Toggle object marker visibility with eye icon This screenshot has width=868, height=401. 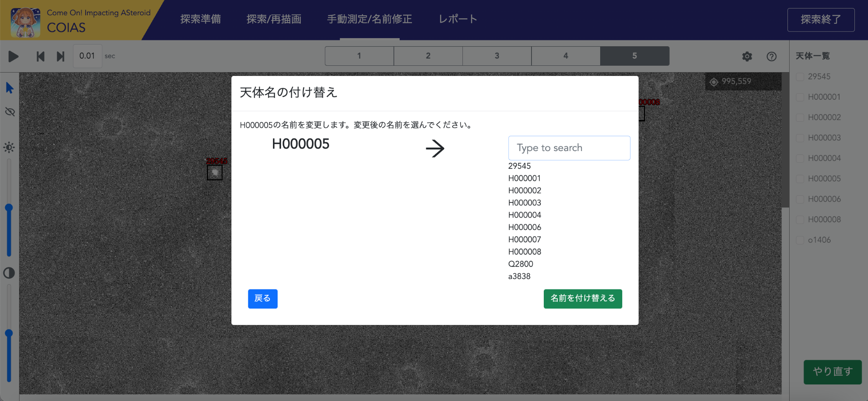click(9, 112)
